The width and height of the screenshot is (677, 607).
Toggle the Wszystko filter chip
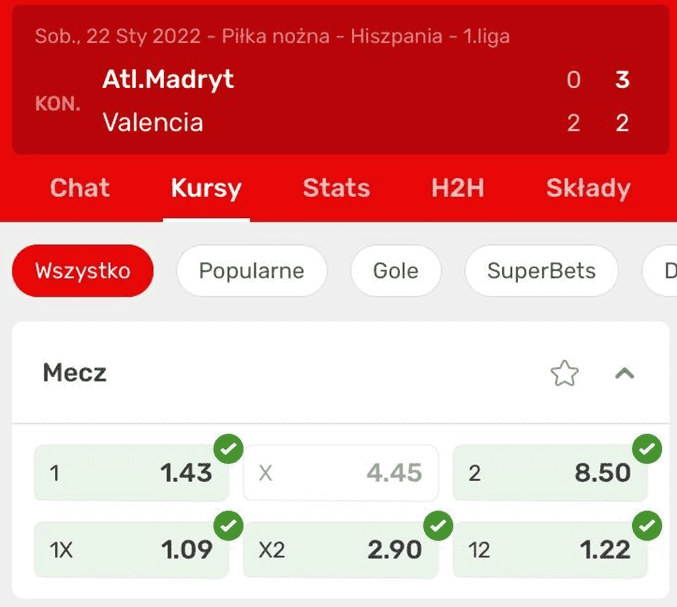pyautogui.click(x=83, y=271)
